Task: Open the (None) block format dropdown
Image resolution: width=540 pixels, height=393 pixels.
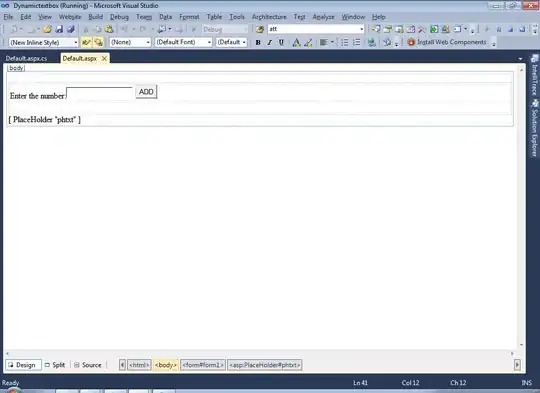Action: [148, 42]
